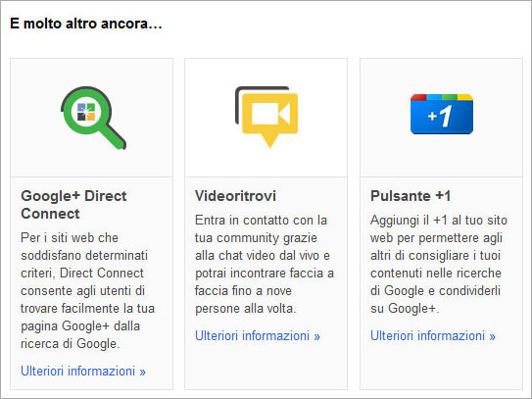532x399 pixels.
Task: Click the text 'Aggiungi il +1 al tuo sito'
Action: click(x=439, y=220)
